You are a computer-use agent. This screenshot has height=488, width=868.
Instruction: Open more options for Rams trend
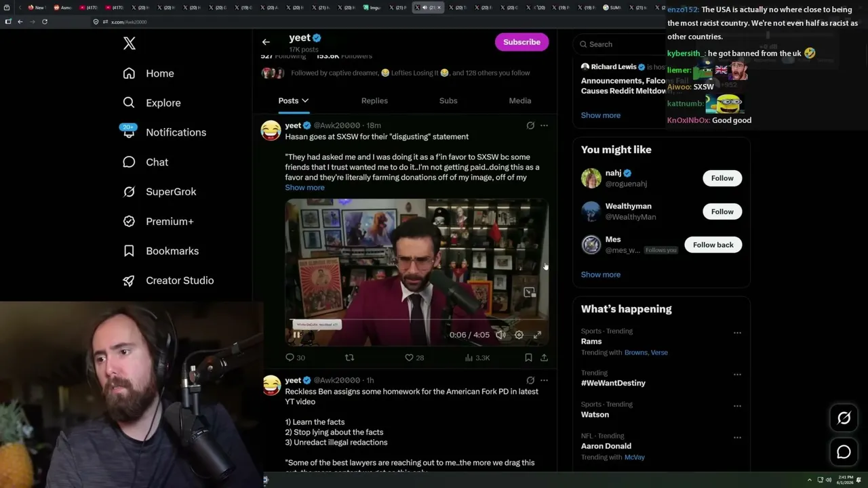pyautogui.click(x=737, y=333)
